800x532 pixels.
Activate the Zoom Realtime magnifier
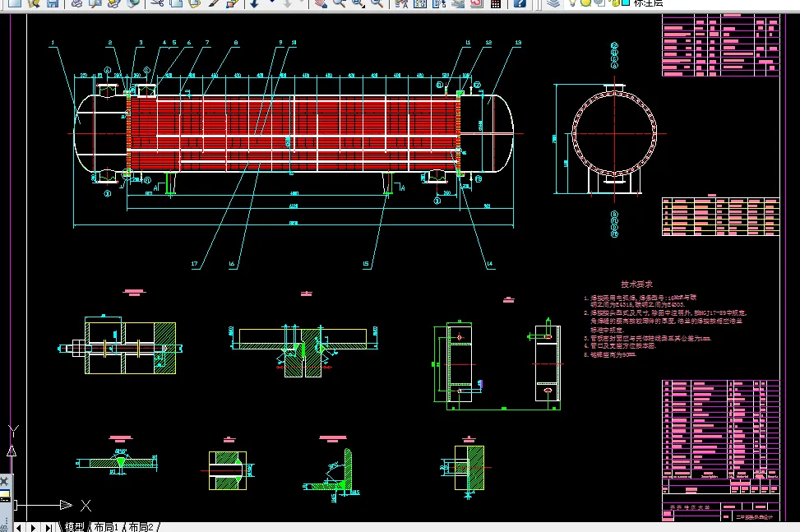tap(340, 3)
